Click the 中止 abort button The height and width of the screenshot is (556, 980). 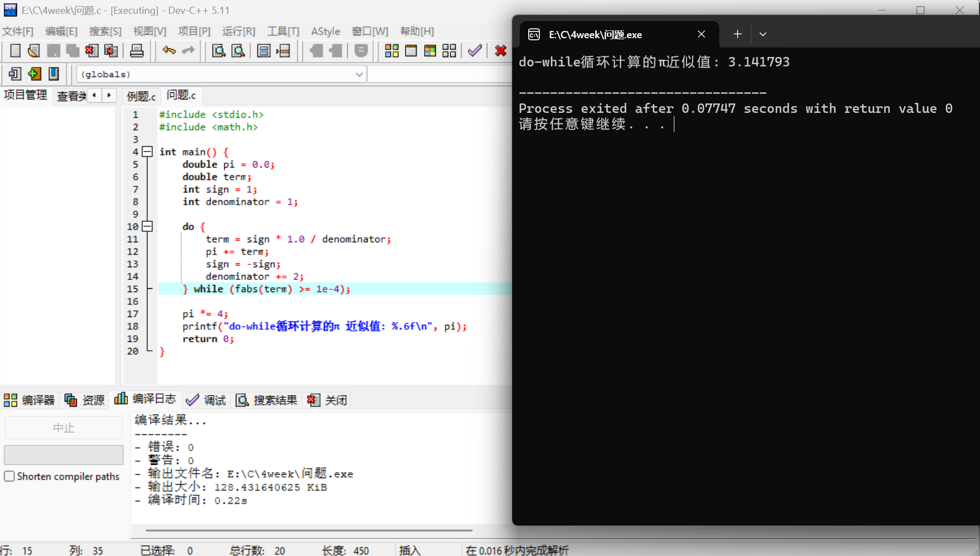tap(64, 428)
